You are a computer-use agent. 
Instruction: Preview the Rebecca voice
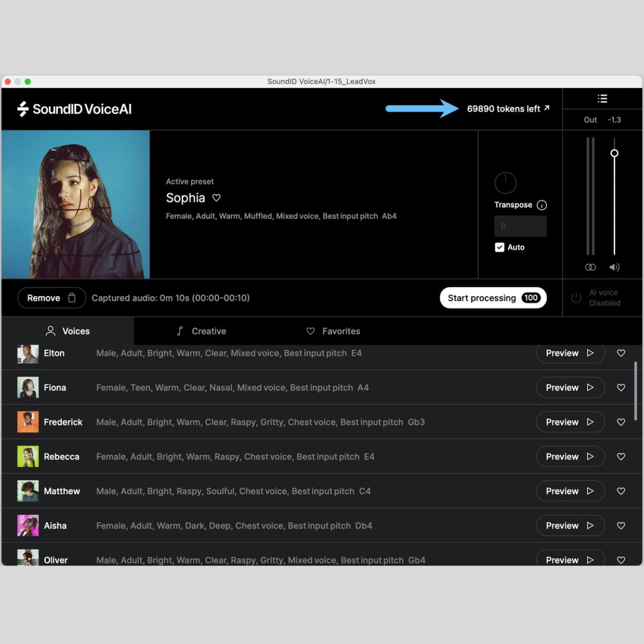click(570, 457)
